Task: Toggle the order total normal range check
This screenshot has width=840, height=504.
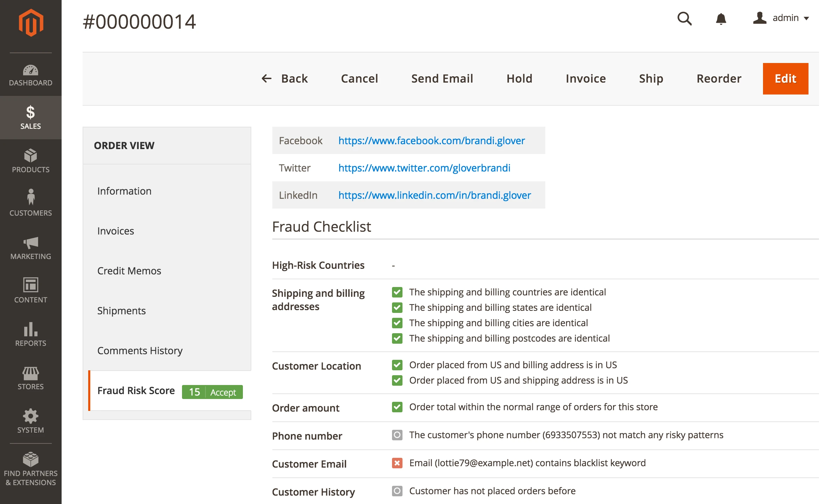Action: click(397, 407)
